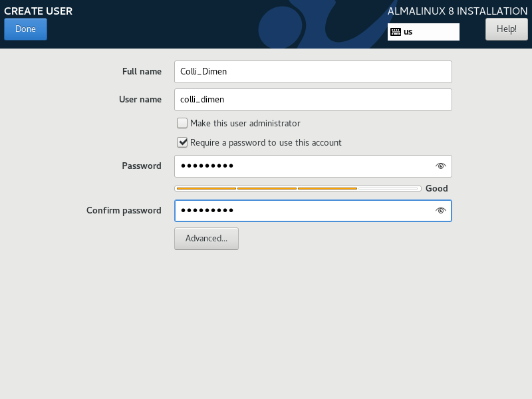Viewport: 532px width, 399px height.
Task: Click the CREATE USER heading
Action: (39, 11)
